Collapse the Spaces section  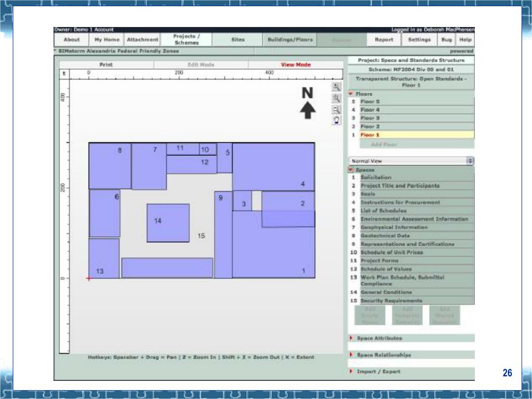[351, 170]
